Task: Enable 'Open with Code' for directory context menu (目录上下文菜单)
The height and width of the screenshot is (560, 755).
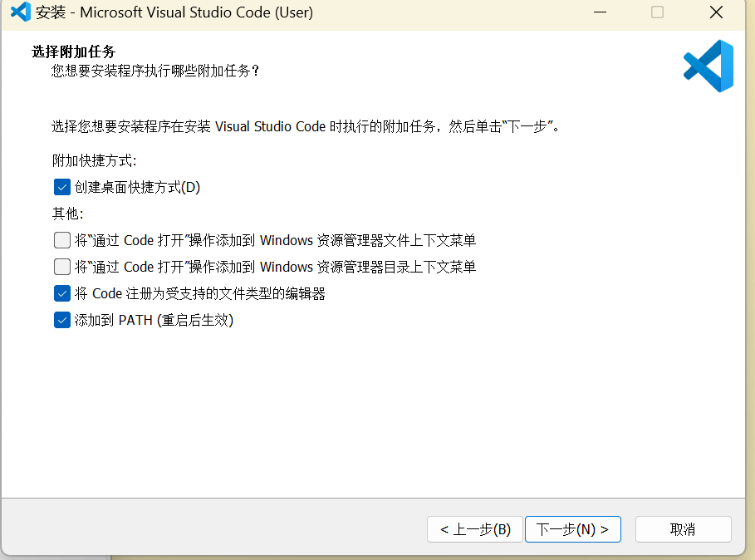Action: [x=62, y=266]
